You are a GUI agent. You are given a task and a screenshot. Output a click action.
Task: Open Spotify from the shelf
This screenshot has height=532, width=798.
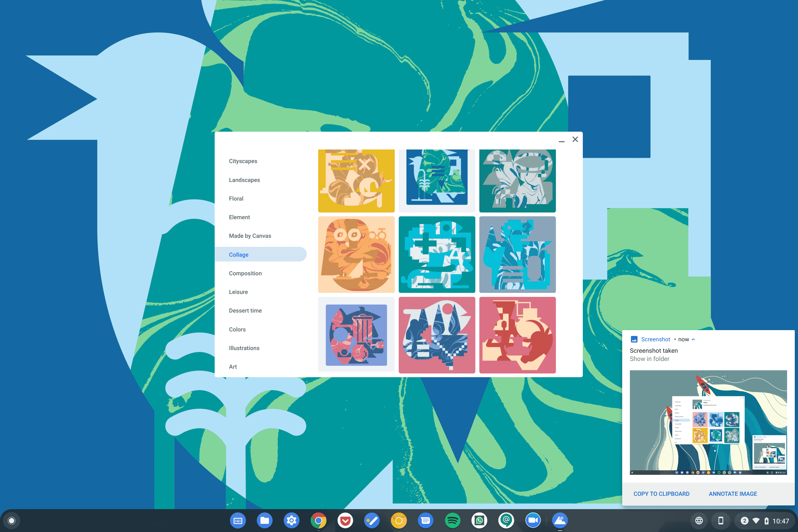(x=452, y=520)
